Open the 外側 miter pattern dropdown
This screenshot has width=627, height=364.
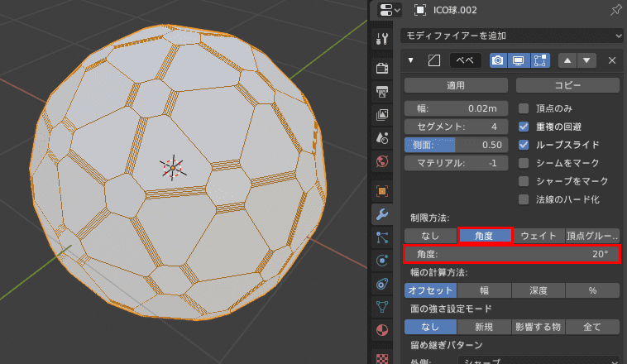[538, 360]
